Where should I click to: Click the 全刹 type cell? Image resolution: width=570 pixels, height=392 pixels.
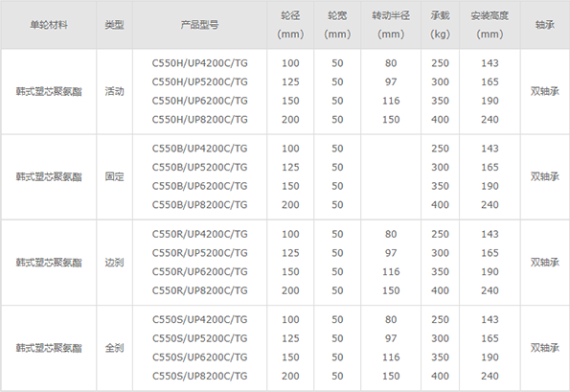[x=115, y=348]
